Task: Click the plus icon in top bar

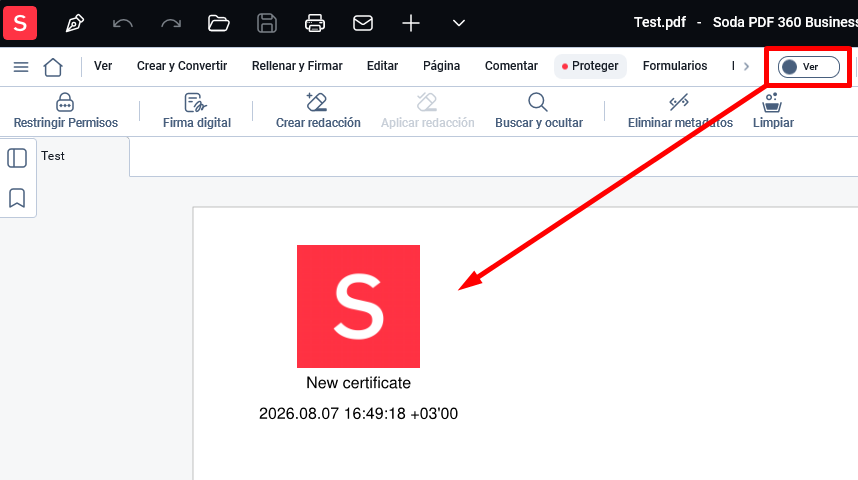Action: 411,23
